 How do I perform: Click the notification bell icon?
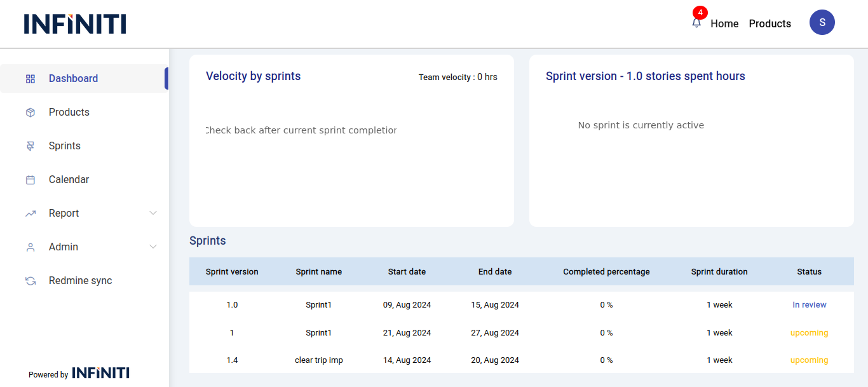tap(696, 23)
